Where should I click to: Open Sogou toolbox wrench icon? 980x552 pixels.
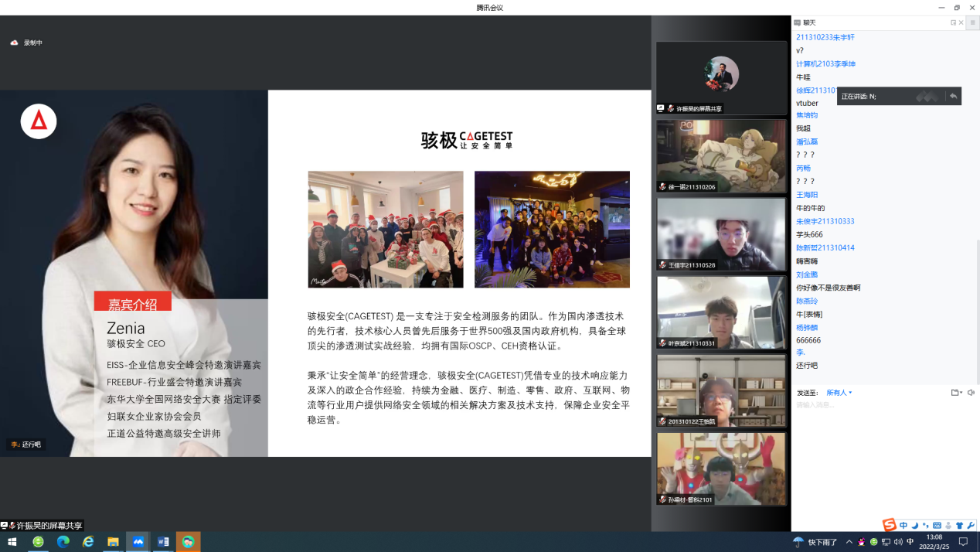click(971, 526)
